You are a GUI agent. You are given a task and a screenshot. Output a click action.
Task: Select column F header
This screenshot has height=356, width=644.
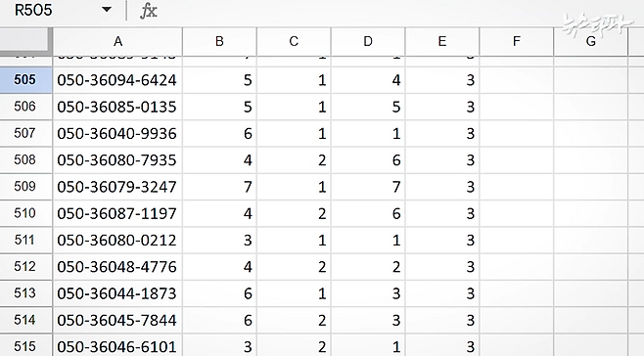point(517,41)
